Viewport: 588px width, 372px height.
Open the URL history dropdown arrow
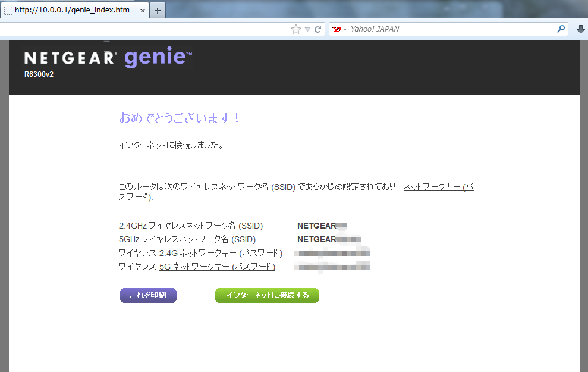[307, 29]
